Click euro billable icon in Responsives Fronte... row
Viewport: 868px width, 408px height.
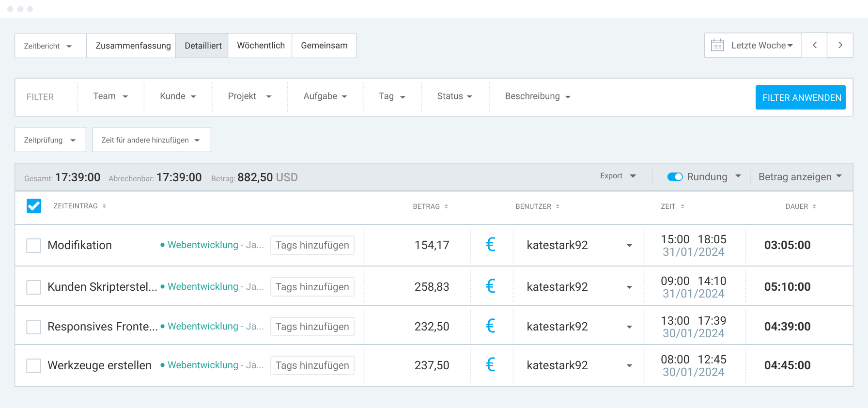490,326
